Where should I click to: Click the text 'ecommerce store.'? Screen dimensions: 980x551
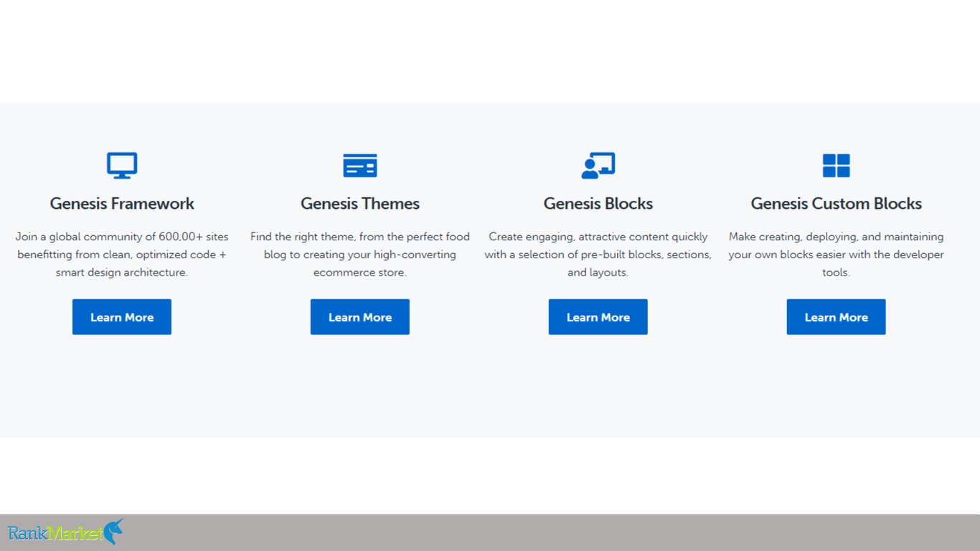[360, 273]
